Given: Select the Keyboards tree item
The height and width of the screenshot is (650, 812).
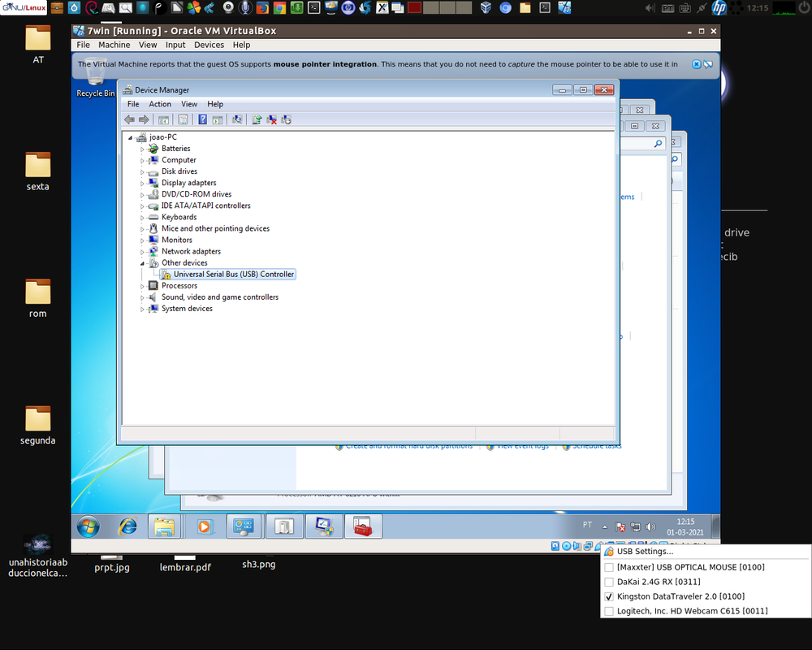Looking at the screenshot, I should pos(179,217).
